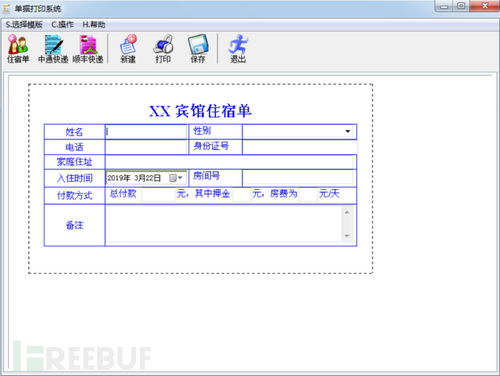Screen dimensions: 500x376
Task: Expand the 性别 dropdown arrow
Action: click(x=348, y=131)
